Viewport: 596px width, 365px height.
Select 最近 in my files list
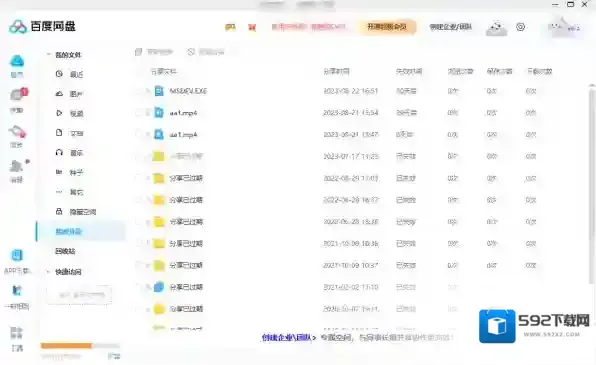pos(76,74)
